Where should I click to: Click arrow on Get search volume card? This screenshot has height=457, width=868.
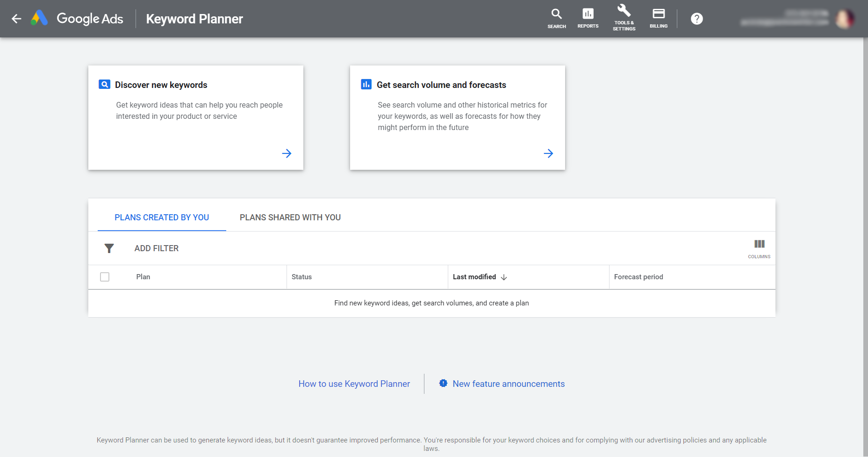tap(548, 153)
